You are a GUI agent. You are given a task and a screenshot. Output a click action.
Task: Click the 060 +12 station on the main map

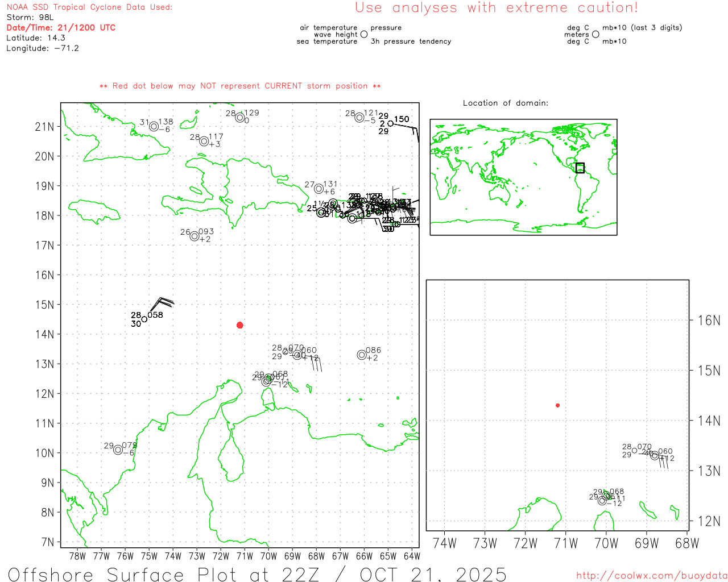pyautogui.click(x=297, y=355)
